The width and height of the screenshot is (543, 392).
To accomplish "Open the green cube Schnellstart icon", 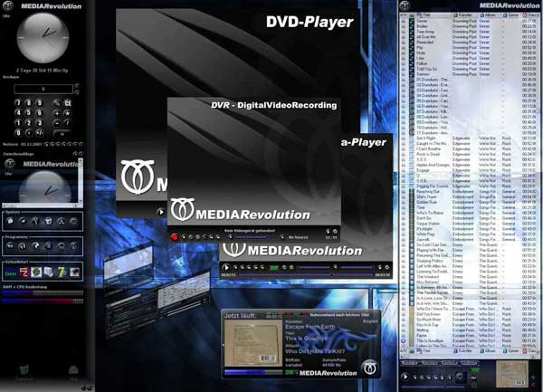I will click(36, 272).
